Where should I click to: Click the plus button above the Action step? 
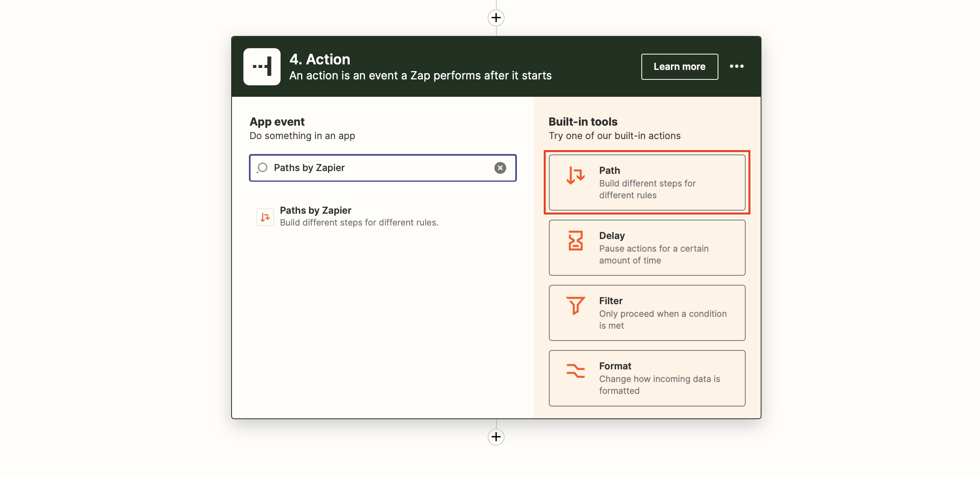(496, 17)
